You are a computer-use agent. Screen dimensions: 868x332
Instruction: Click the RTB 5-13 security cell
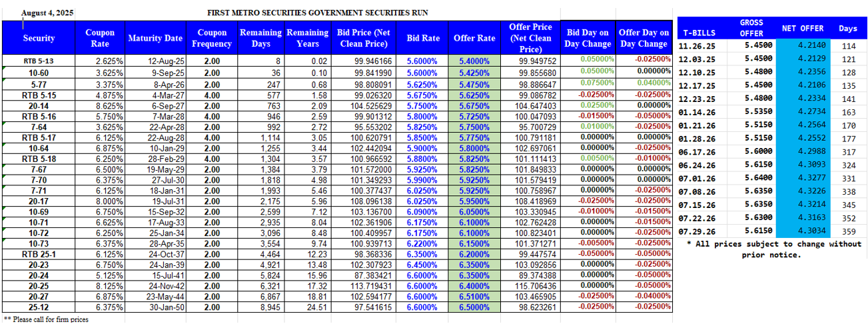click(39, 61)
